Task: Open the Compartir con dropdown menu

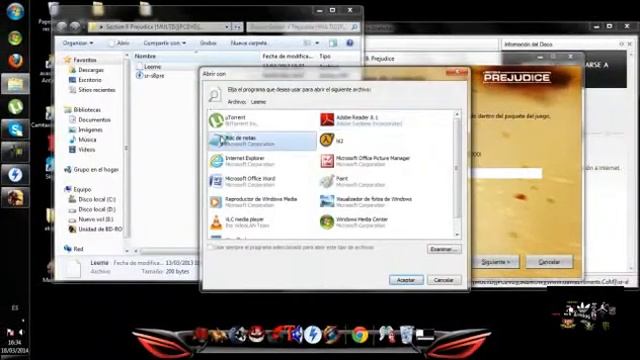Action: [x=164, y=43]
